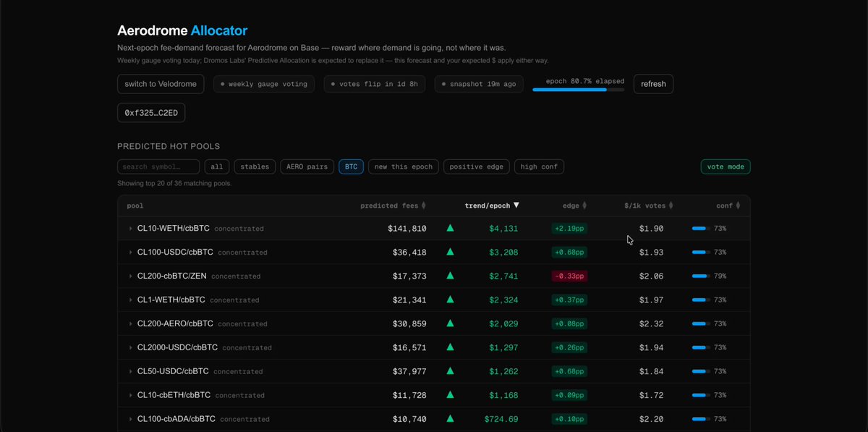Image resolution: width=868 pixels, height=432 pixels.
Task: Refresh the forecast data
Action: tap(653, 84)
